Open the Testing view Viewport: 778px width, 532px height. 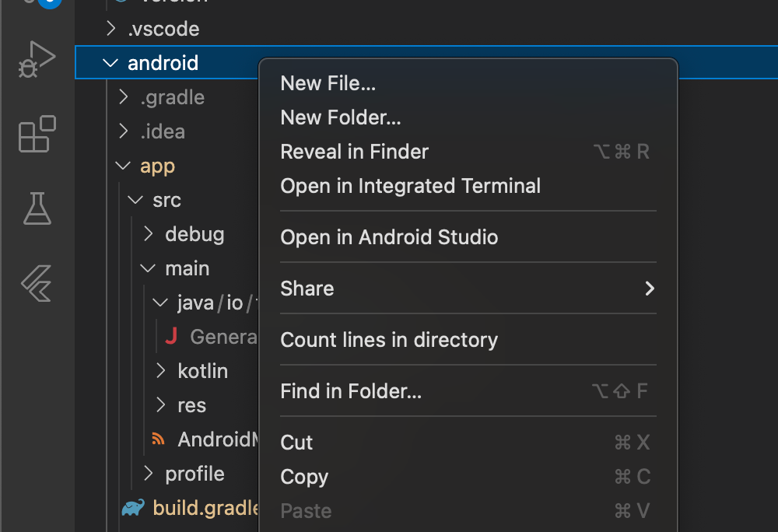pyautogui.click(x=37, y=209)
